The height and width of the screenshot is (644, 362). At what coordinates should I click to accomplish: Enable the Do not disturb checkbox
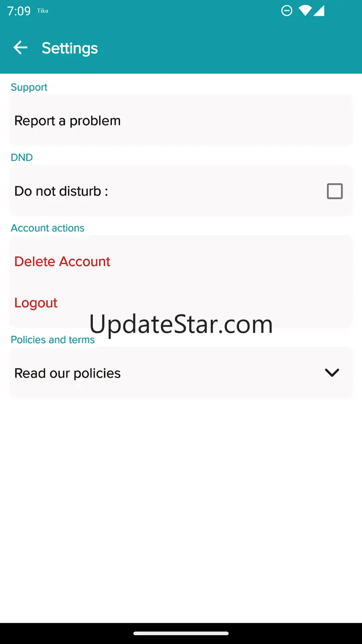pos(335,191)
